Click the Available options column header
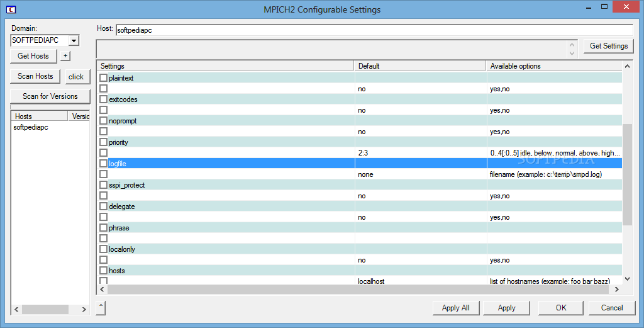Viewport: 644px width, 328px height. coord(554,65)
